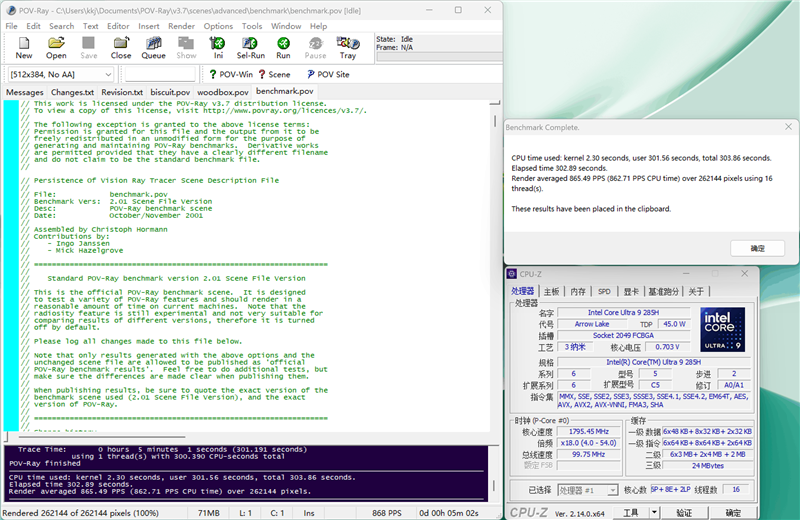Open the CPU-Z 基准跑分 tab
The width and height of the screenshot is (800, 520).
coord(663,291)
